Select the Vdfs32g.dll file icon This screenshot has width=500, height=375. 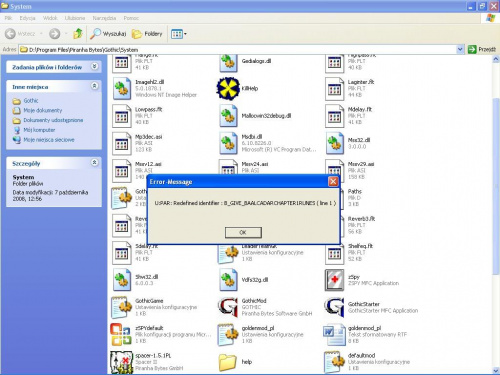click(x=228, y=280)
